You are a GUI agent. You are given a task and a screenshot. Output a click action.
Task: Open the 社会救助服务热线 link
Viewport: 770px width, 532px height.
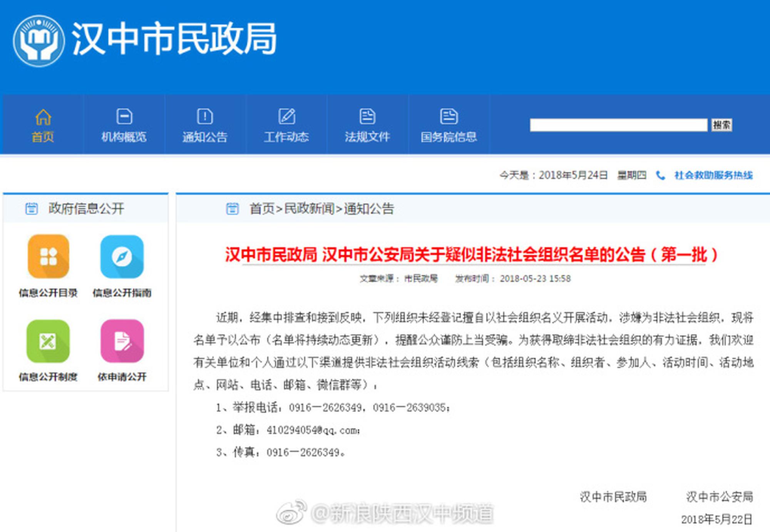713,176
